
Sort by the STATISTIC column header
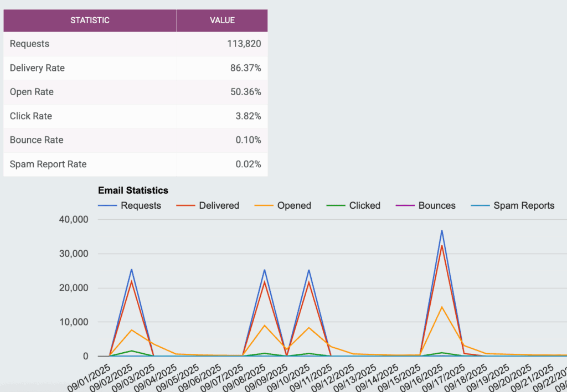pyautogui.click(x=90, y=20)
